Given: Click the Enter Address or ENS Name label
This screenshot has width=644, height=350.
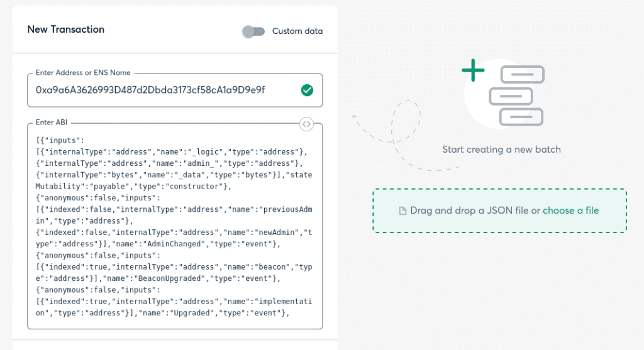Looking at the screenshot, I should pos(83,73).
